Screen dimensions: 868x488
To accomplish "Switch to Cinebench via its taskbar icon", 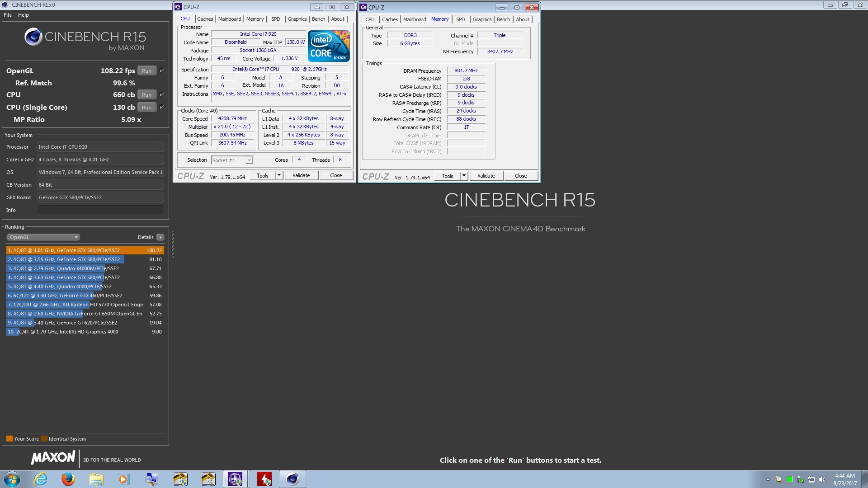I will 292,479.
